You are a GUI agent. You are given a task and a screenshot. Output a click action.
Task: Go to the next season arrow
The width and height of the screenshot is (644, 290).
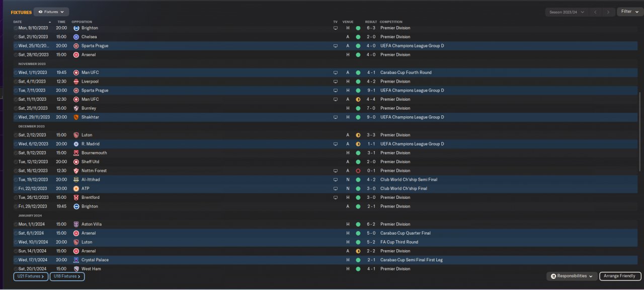609,12
